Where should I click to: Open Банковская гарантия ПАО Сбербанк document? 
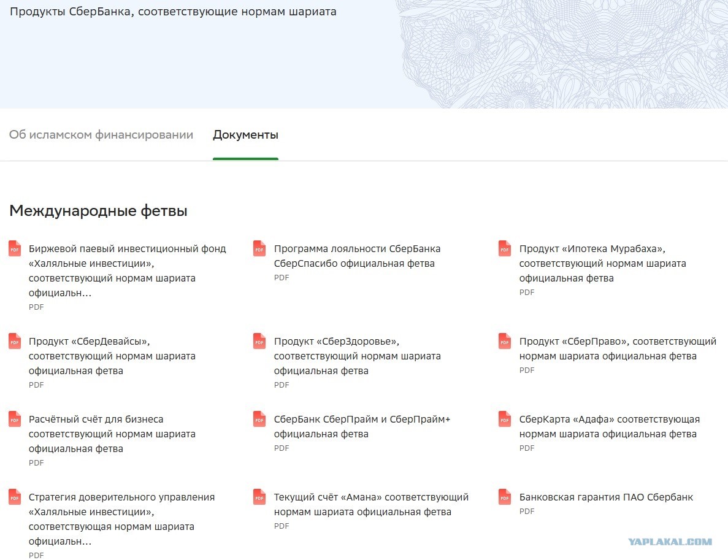606,497
